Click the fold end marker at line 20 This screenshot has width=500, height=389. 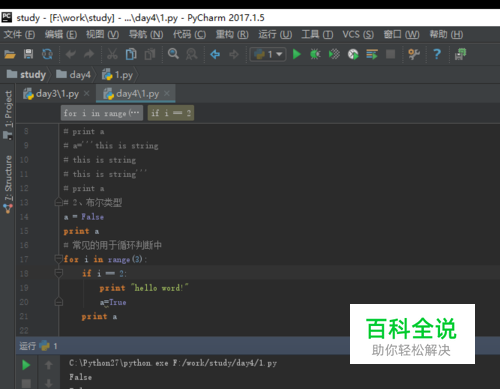pos(59,302)
